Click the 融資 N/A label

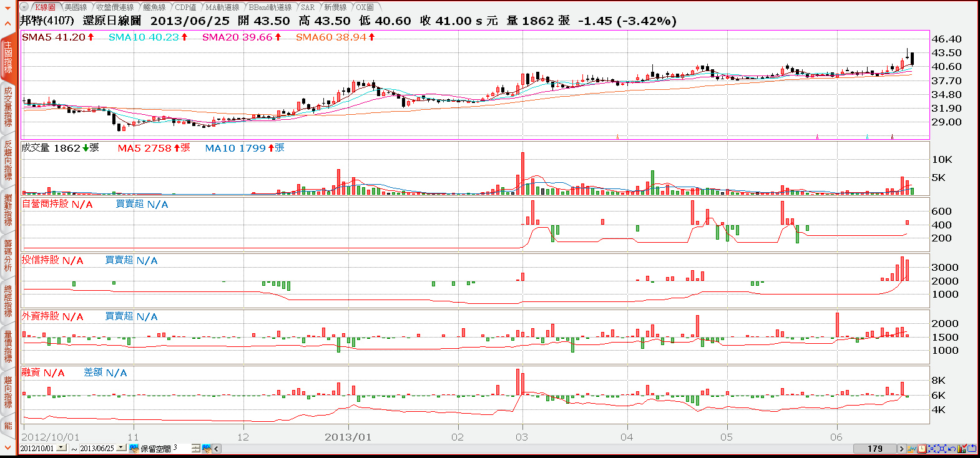pyautogui.click(x=43, y=373)
